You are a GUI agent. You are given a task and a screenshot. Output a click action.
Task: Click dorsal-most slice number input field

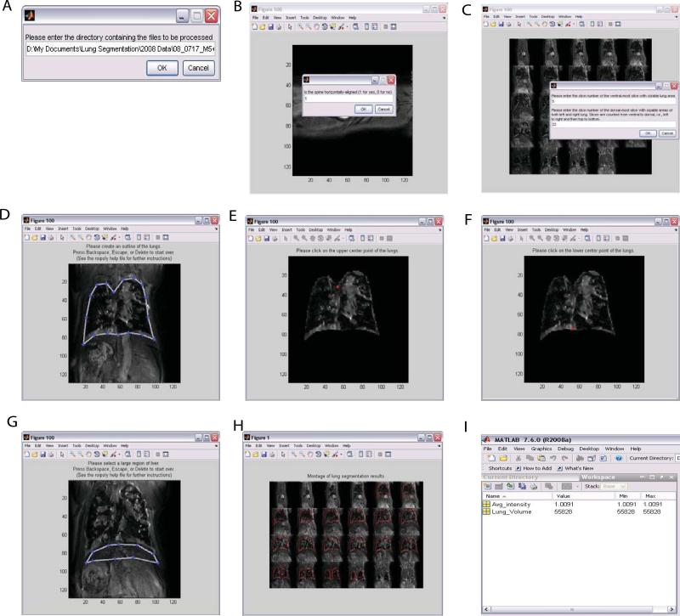613,124
